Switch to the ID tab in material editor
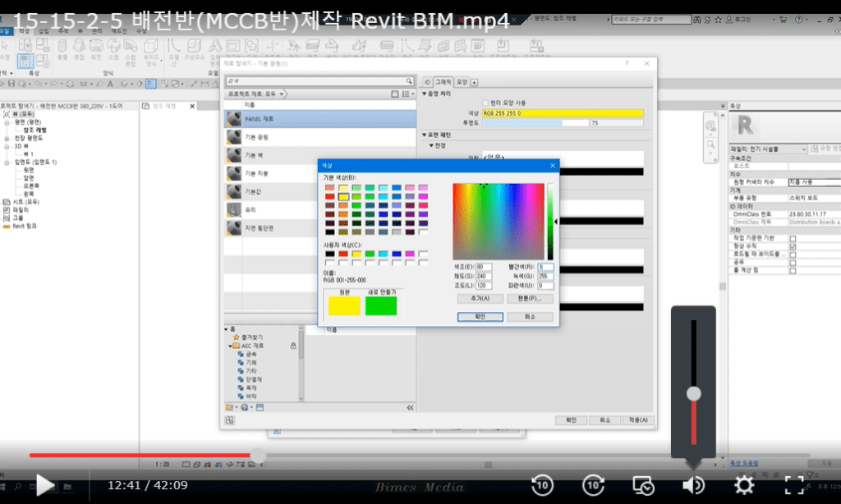The width and height of the screenshot is (841, 504). coord(427,82)
